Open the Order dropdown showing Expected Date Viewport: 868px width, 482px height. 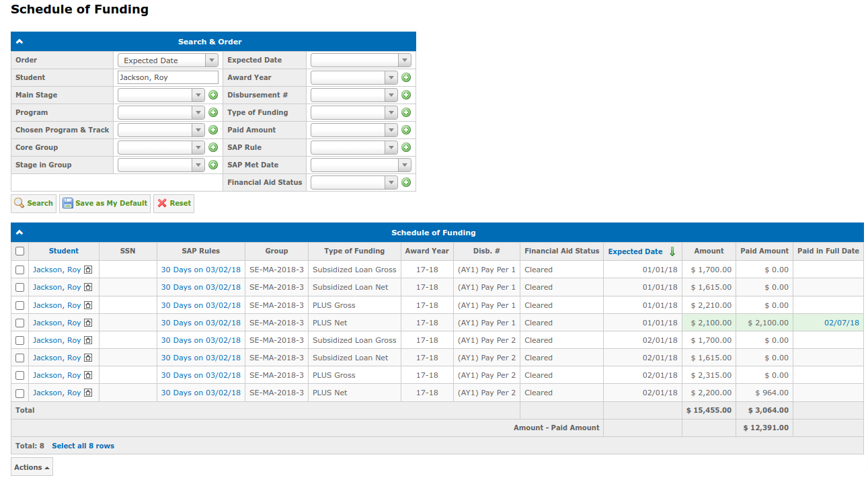coord(168,60)
